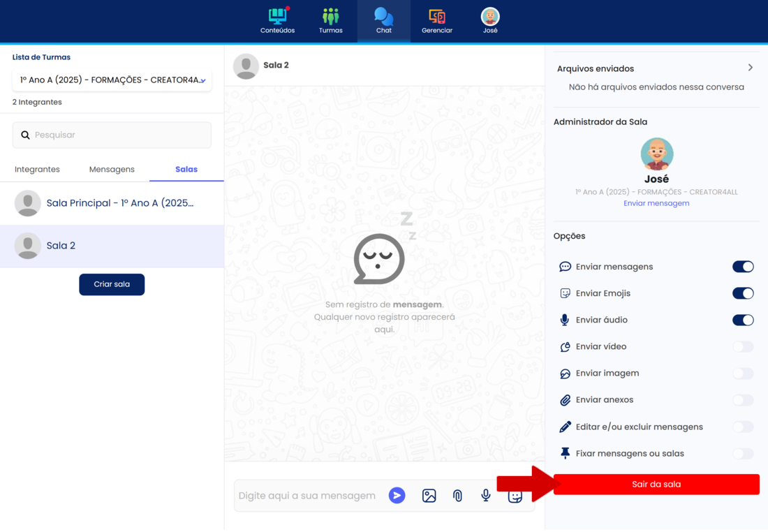Click the red Sair da sala button
This screenshot has width=768, height=532.
coord(656,485)
